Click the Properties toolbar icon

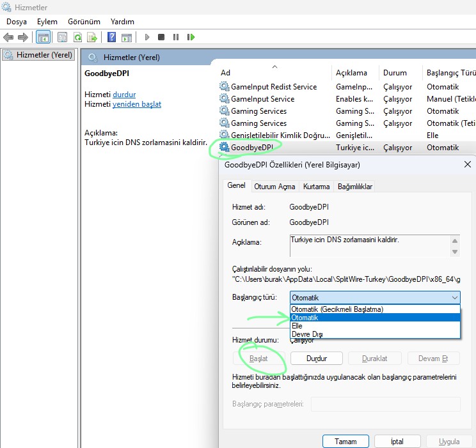click(62, 37)
